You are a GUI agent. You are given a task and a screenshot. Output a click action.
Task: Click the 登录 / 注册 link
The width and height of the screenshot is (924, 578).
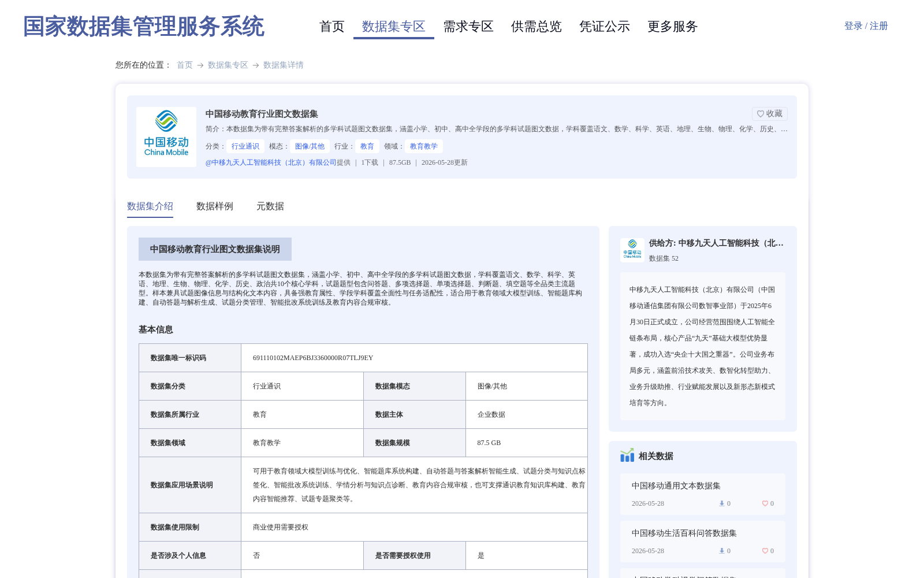coord(866,26)
